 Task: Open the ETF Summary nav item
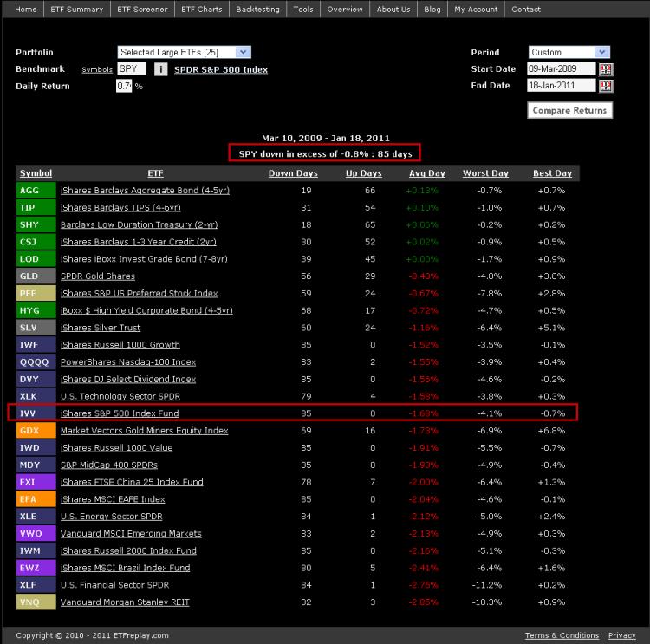tap(76, 10)
